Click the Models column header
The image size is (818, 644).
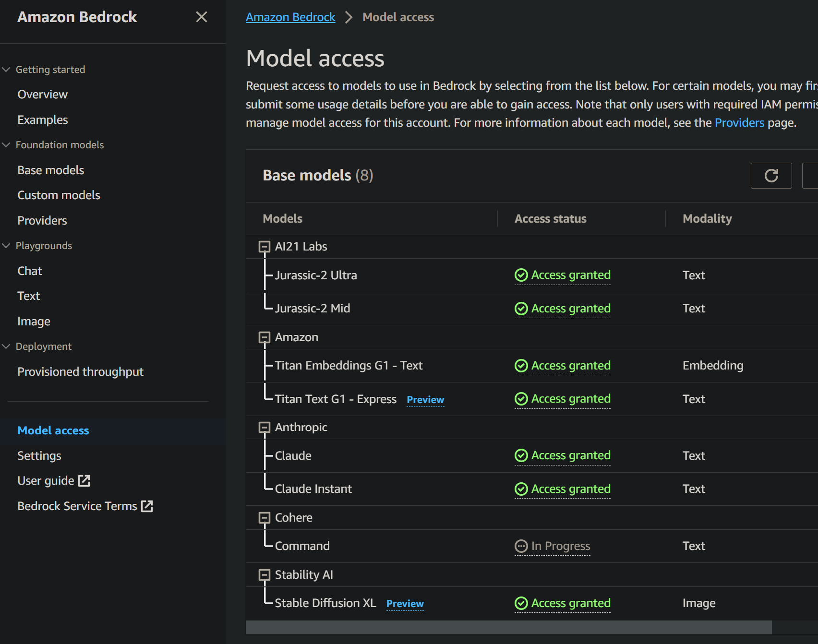click(x=283, y=219)
